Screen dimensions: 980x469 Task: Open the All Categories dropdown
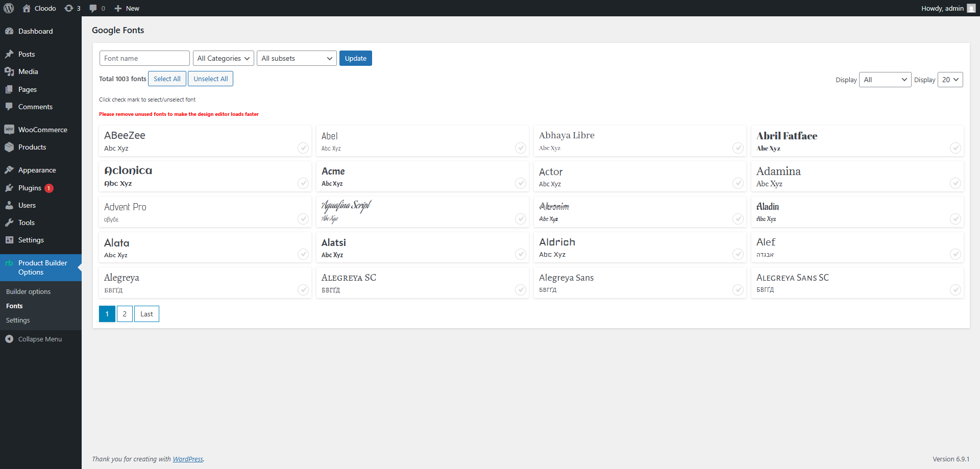223,58
